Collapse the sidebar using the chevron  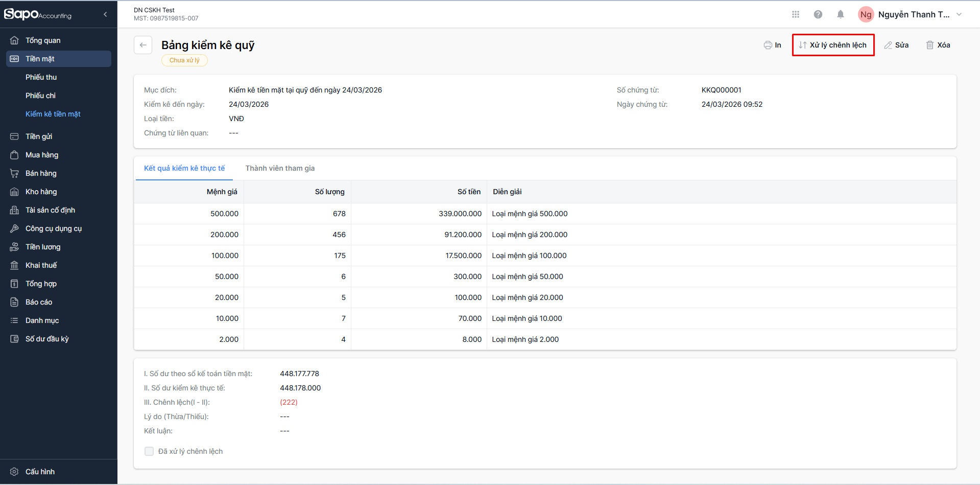105,14
